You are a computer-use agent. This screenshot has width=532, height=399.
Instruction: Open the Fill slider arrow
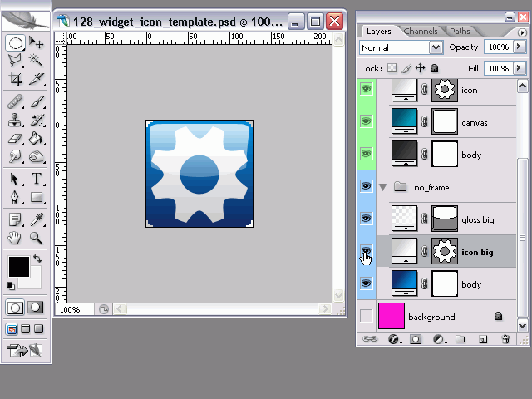point(519,68)
